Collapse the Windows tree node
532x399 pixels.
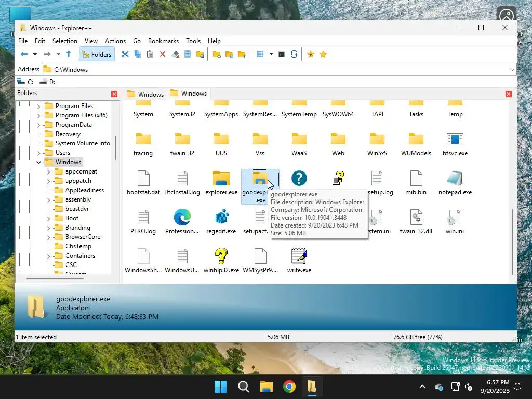pos(38,162)
